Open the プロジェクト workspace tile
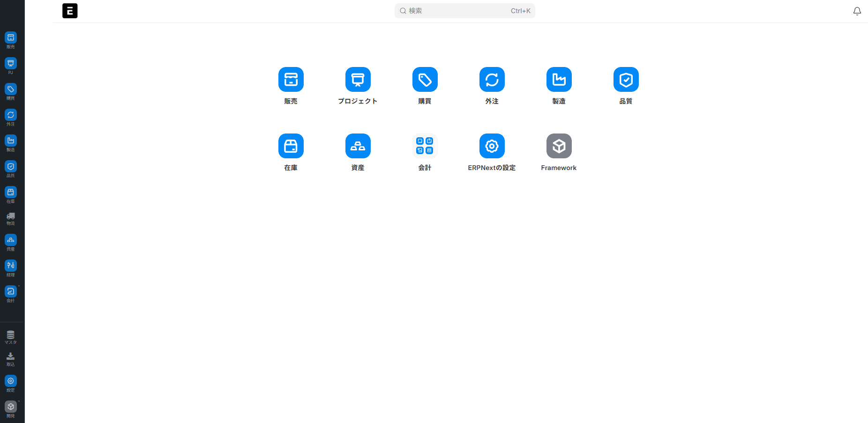 (x=358, y=80)
